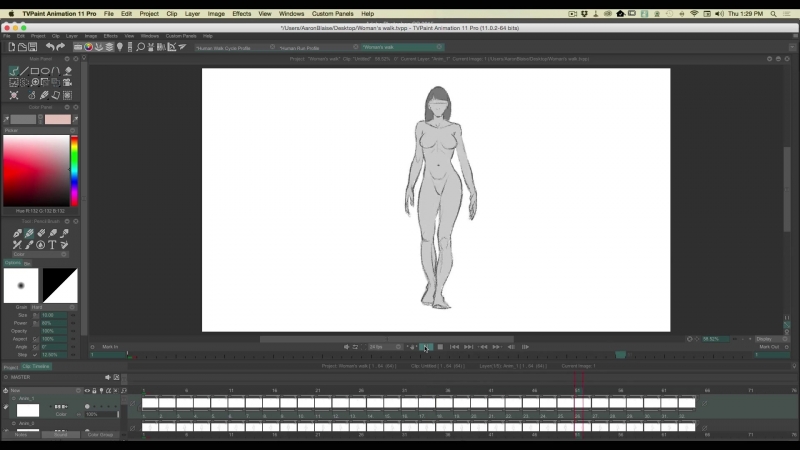The width and height of the screenshot is (800, 450).
Task: Select the flood fill tool
Action: click(67, 71)
